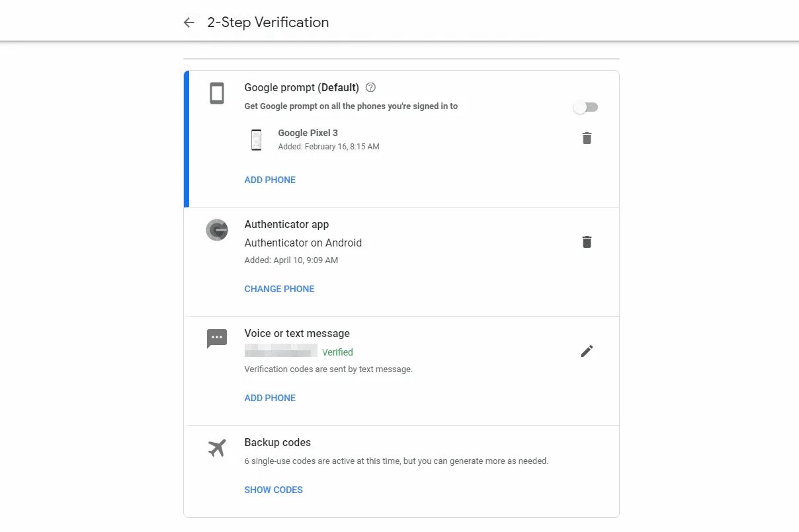The image size is (799, 532).
Task: Click 'Added: April 10, 9:09 AM' text
Action: click(291, 260)
